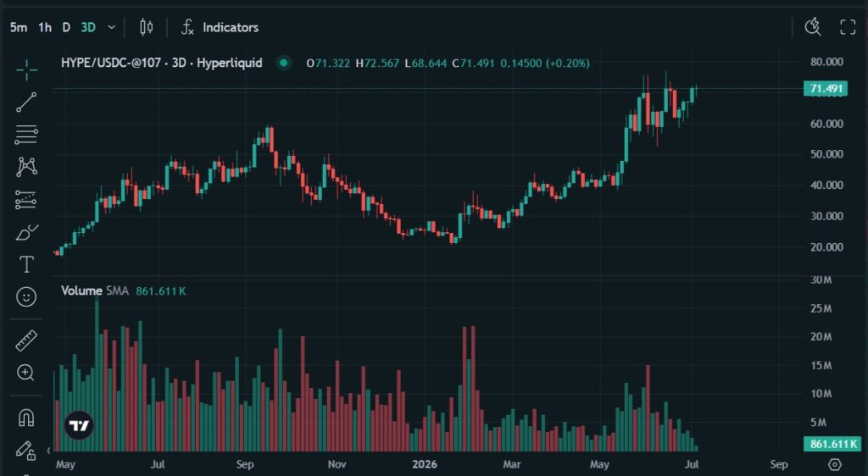Select the brush drawing tool
This screenshot has width=868, height=476.
click(26, 232)
